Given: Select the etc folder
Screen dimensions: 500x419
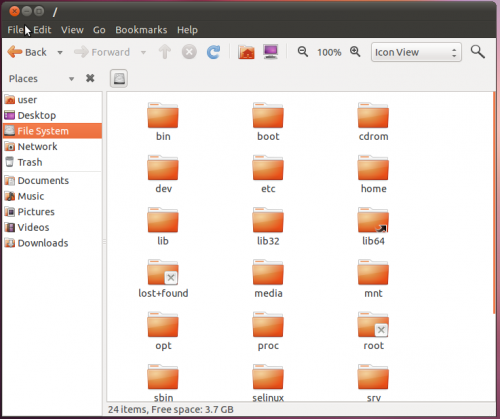Looking at the screenshot, I should coord(268,174).
